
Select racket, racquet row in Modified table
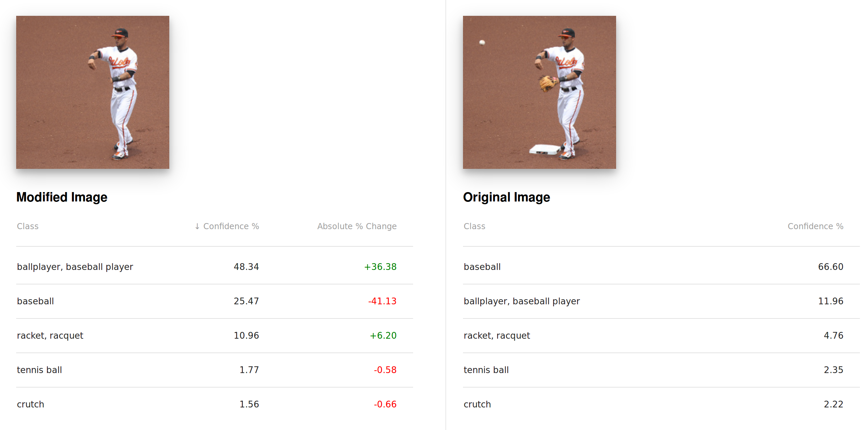(x=50, y=336)
